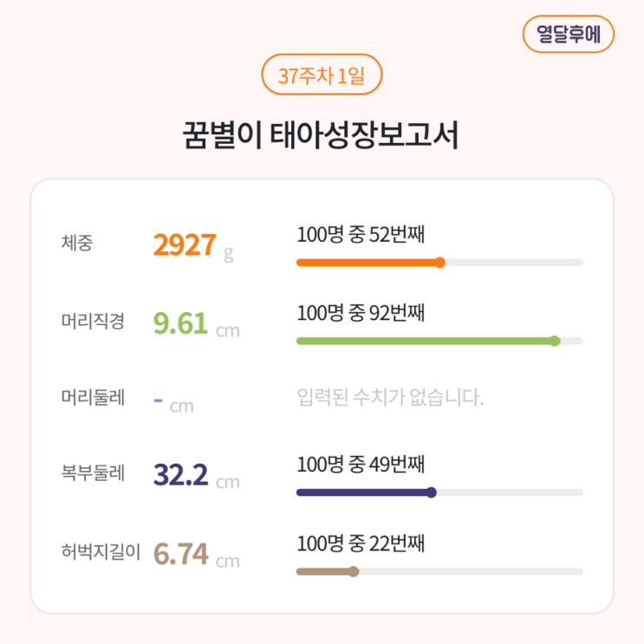Click the 100명 중 52번째 rank text
Screen dimensions: 644x644
pyautogui.click(x=360, y=234)
